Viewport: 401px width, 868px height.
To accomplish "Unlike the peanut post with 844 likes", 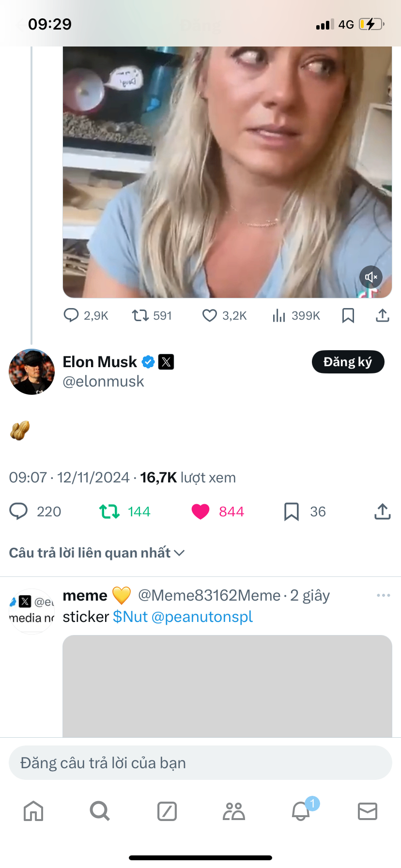I will 200,511.
